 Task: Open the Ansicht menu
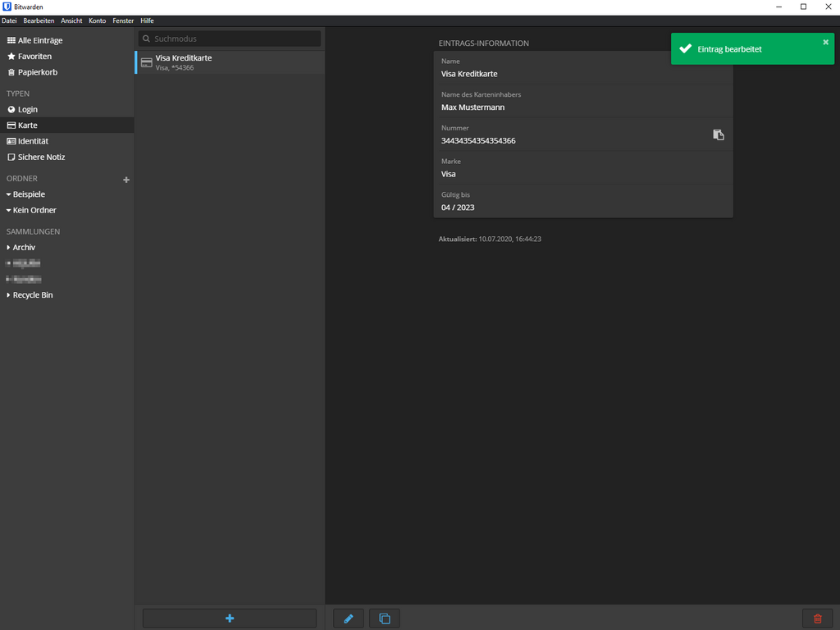pyautogui.click(x=71, y=21)
